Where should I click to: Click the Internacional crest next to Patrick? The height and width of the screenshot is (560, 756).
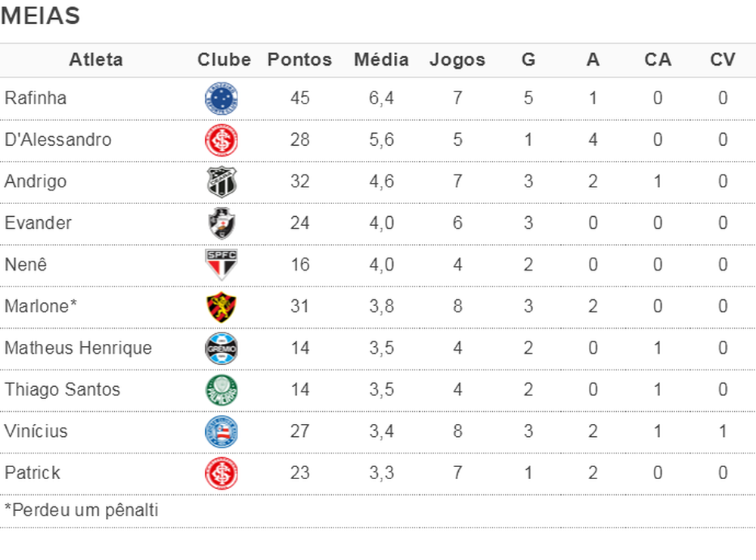(222, 473)
